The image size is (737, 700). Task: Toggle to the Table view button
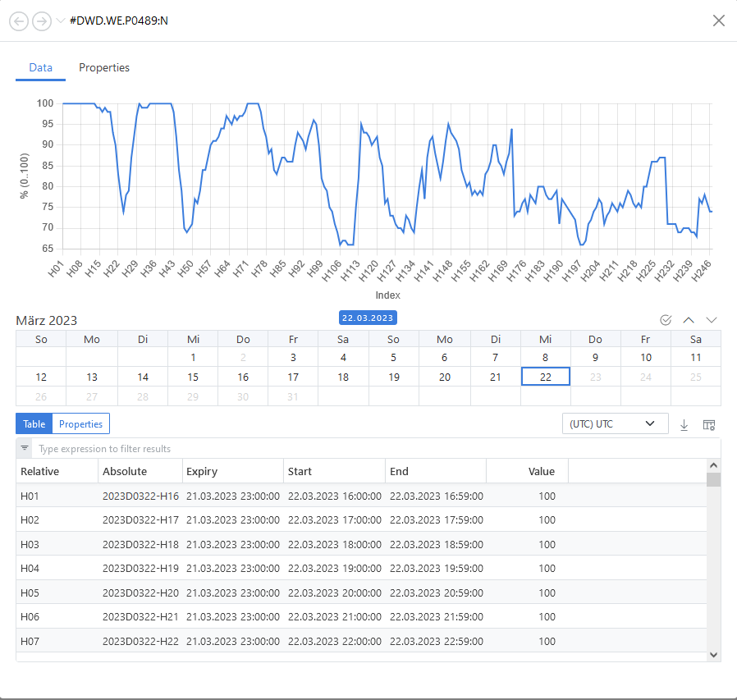[34, 424]
